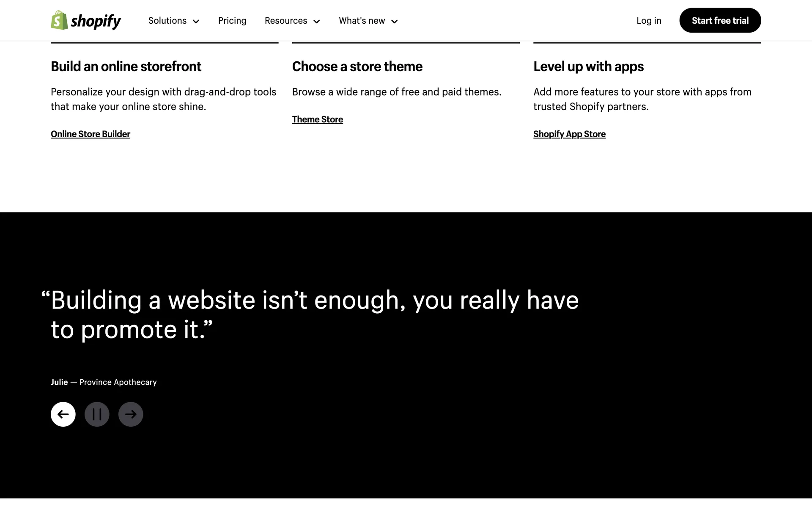Pause the testimonial carousel
This screenshot has width=812, height=508.
tap(97, 414)
